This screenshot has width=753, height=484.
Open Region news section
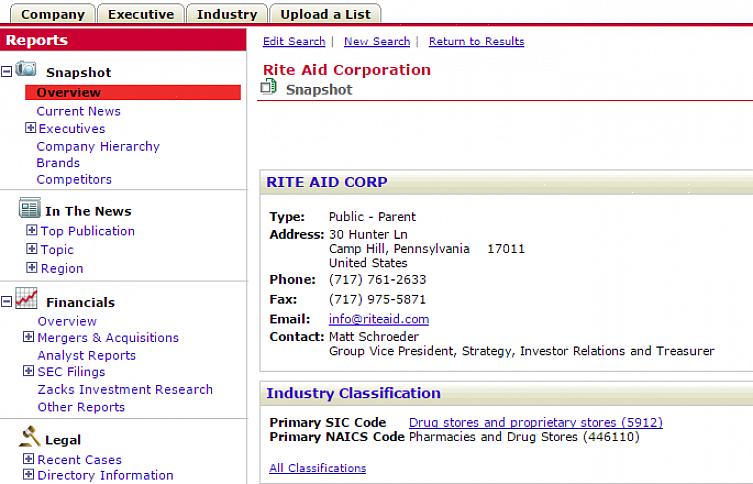pyautogui.click(x=62, y=268)
